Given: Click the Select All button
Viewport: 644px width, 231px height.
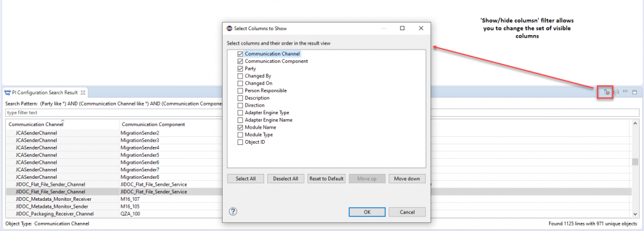Looking at the screenshot, I should pyautogui.click(x=246, y=179).
